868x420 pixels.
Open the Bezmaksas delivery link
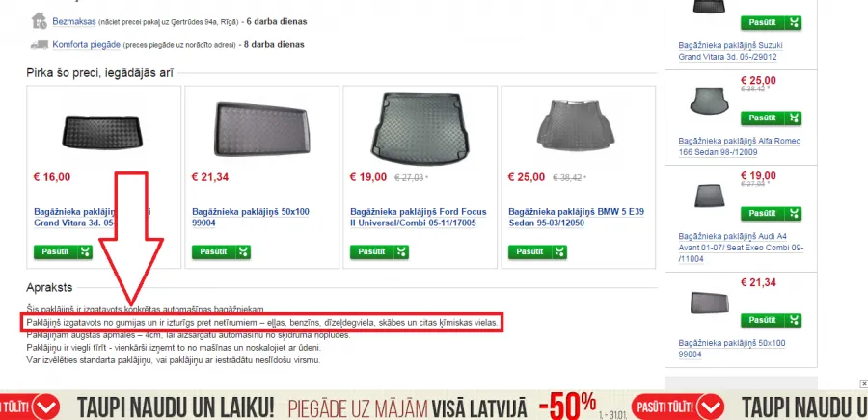pos(74,21)
